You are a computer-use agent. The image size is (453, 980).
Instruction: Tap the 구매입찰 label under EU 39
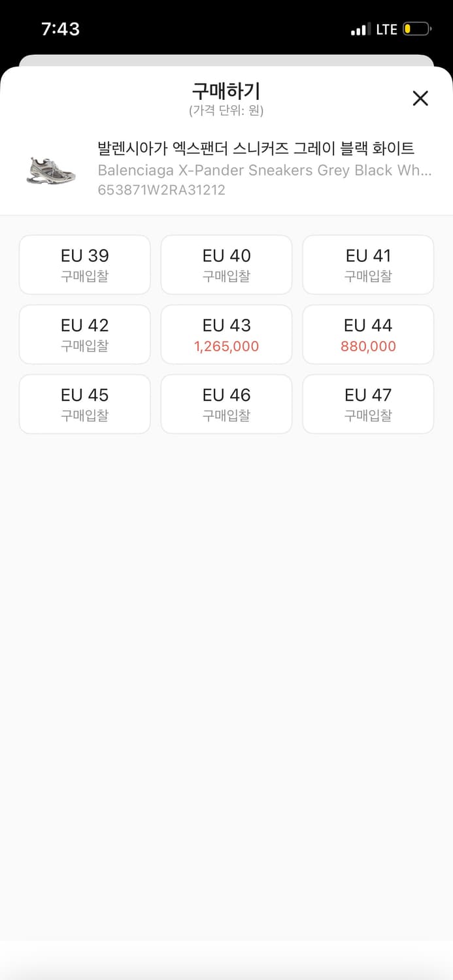click(84, 275)
